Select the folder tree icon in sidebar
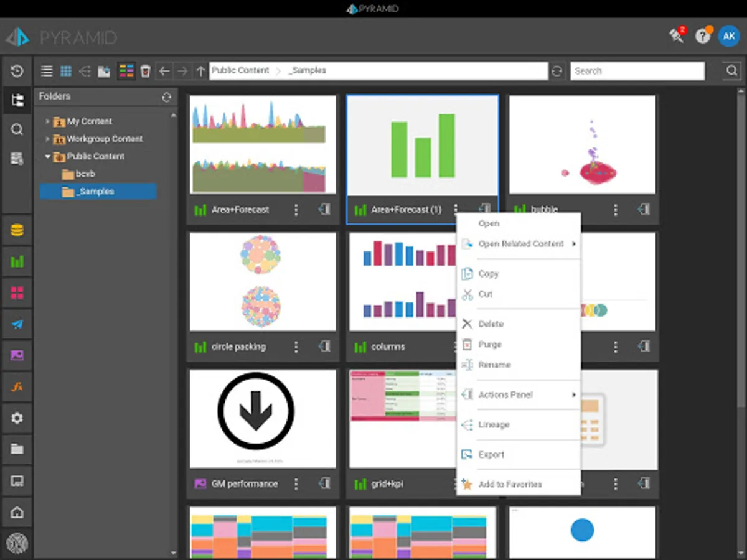 [17, 100]
